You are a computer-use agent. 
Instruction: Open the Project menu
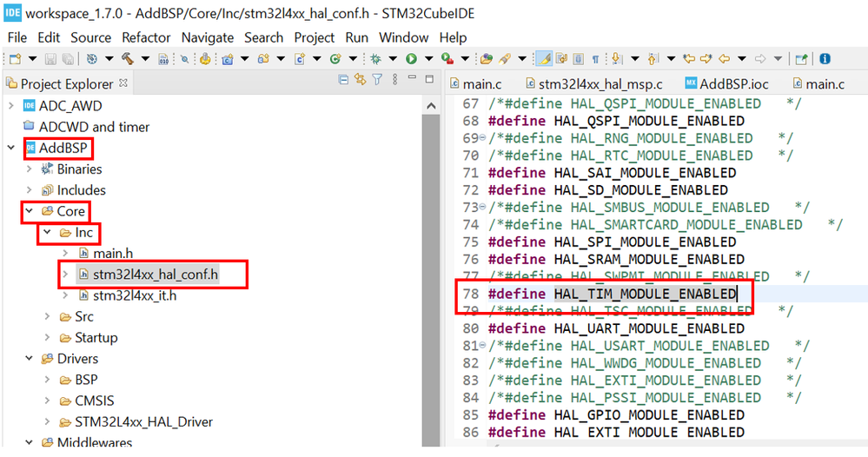pos(314,37)
